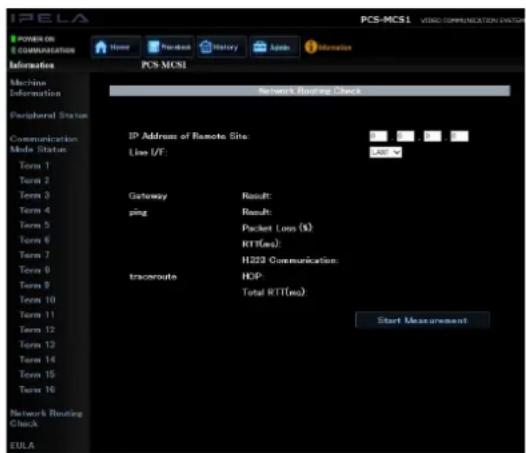Viewport: 526px width, 453px height.
Task: Open the Home page tab
Action: click(x=116, y=47)
